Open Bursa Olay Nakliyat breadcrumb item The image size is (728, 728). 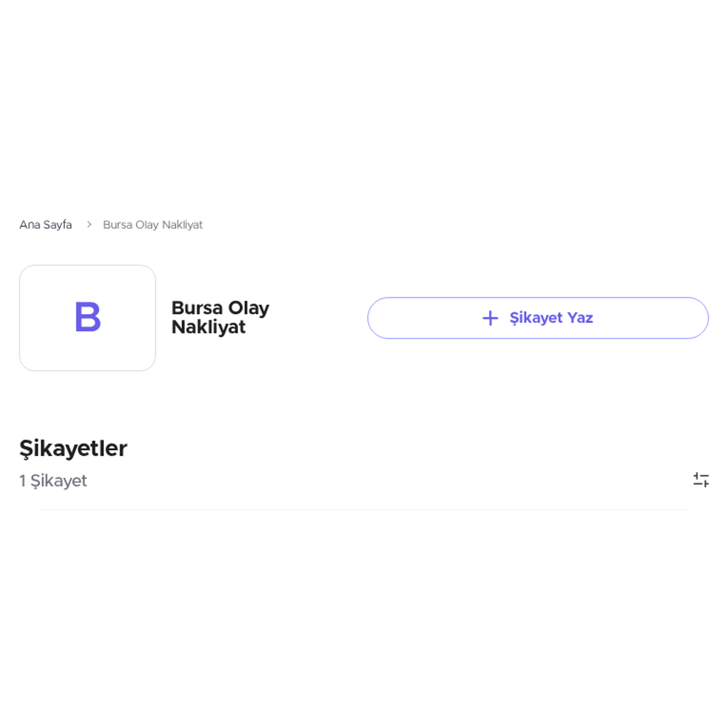[153, 224]
